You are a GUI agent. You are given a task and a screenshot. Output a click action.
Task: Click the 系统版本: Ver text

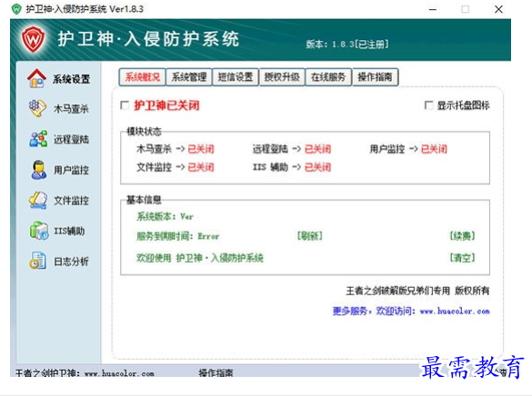click(165, 216)
